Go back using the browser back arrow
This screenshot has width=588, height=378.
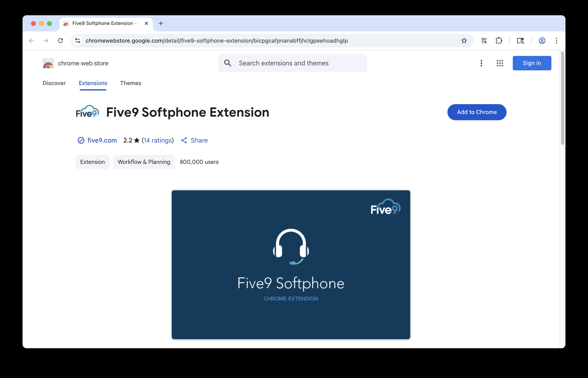(x=31, y=40)
